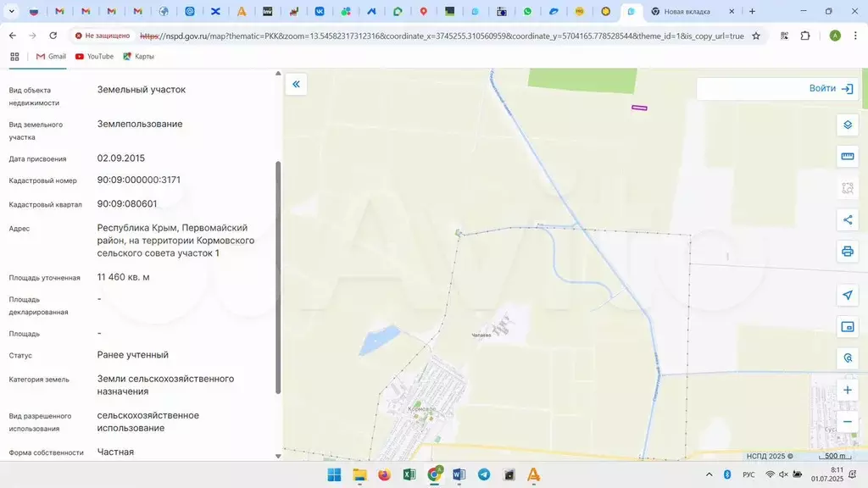Click the share map icon

coord(848,219)
